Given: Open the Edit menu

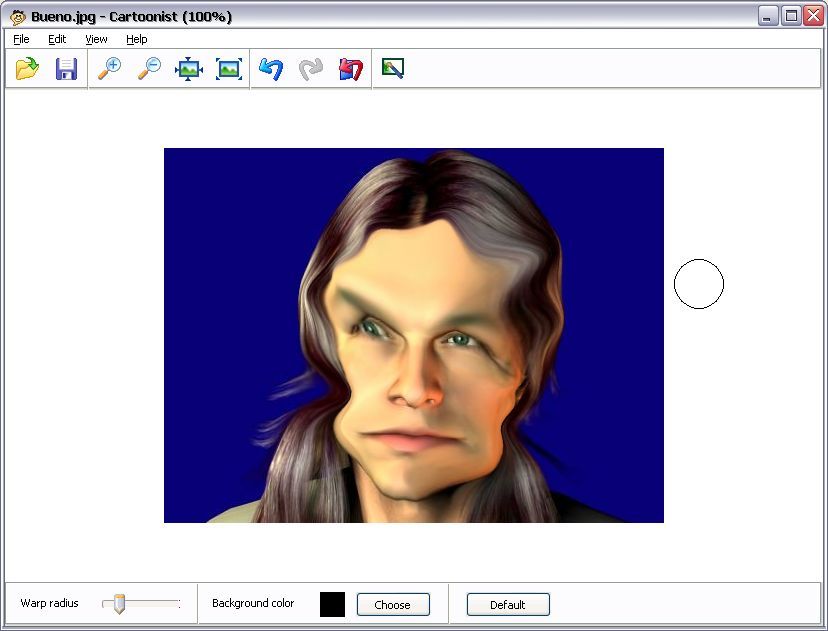Looking at the screenshot, I should tap(57, 39).
